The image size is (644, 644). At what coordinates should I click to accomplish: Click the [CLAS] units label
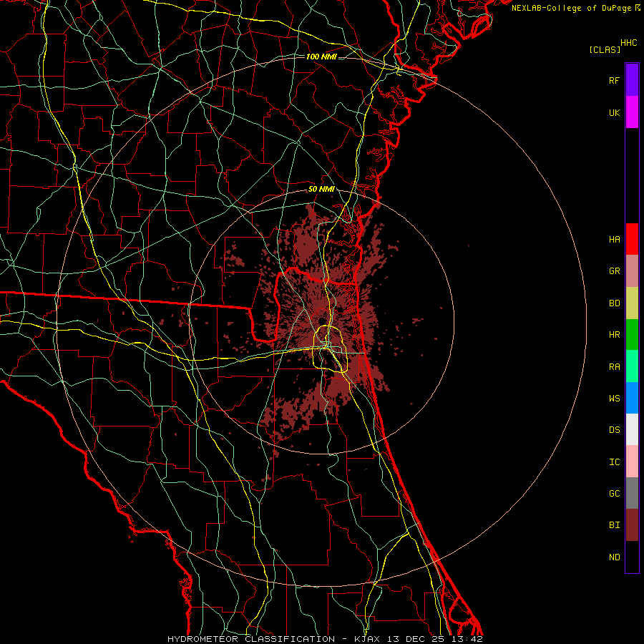coord(605,49)
